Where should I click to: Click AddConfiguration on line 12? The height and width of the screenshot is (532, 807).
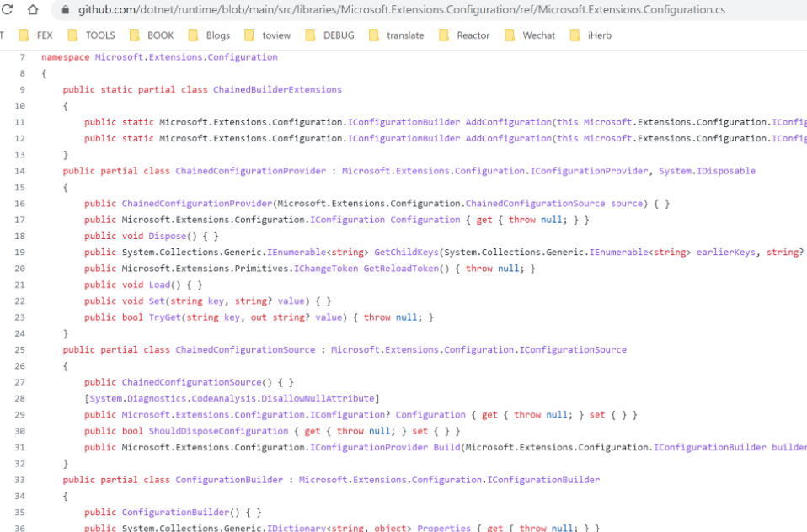click(509, 138)
